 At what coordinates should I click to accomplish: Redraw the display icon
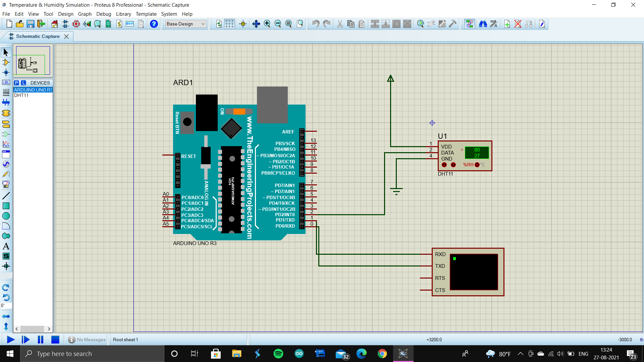pos(219,24)
